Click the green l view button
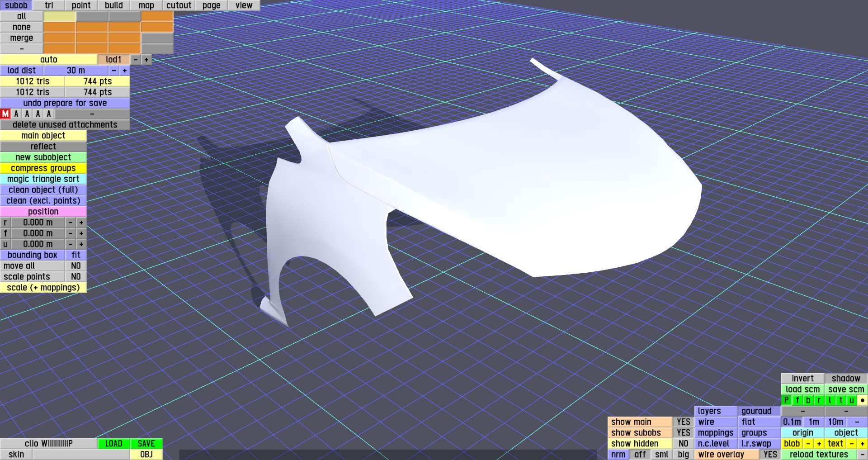 tap(830, 400)
